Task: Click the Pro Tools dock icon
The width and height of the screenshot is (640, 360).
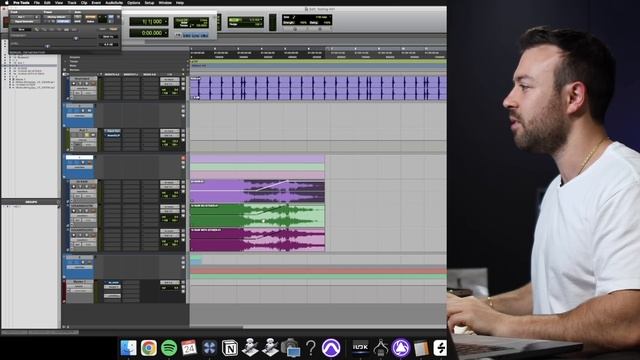Action: pos(331,348)
